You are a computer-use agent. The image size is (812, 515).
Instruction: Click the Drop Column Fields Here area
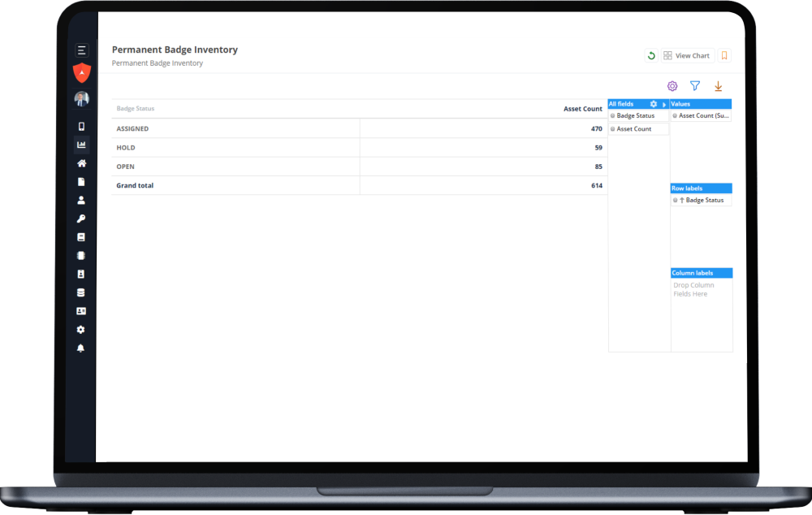coord(701,290)
